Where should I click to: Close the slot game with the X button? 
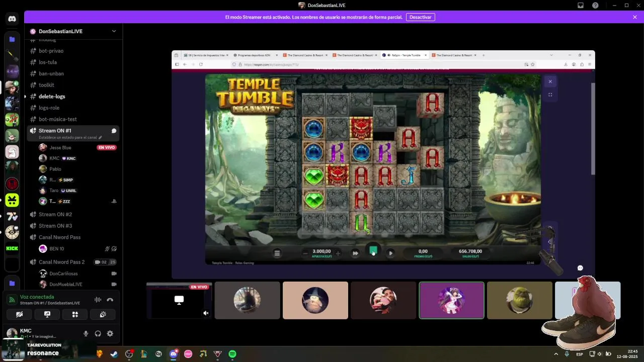coord(550,81)
